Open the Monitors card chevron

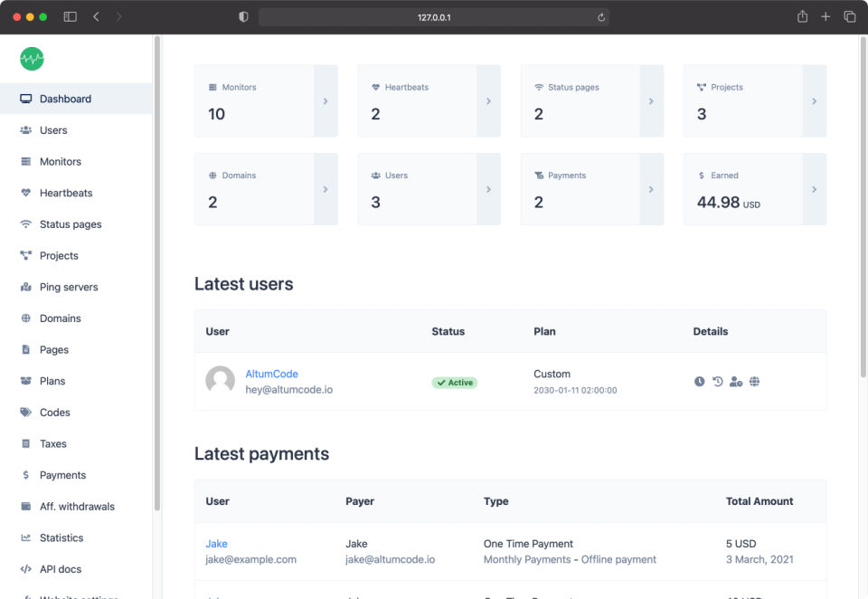click(x=325, y=100)
